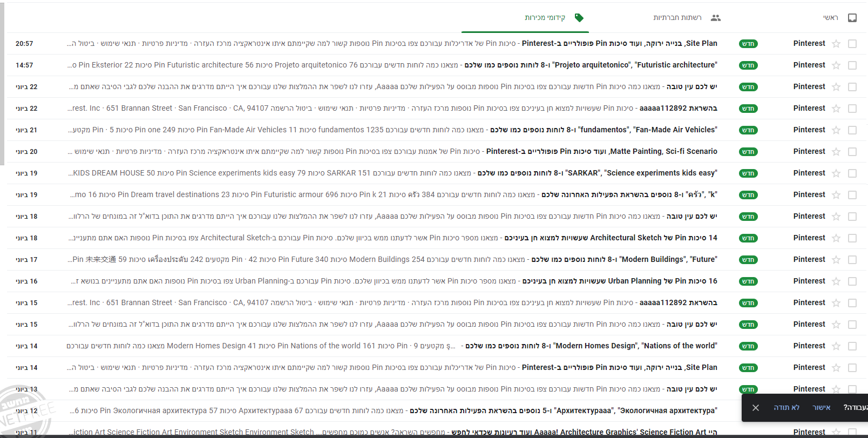This screenshot has height=438, width=868.
Task: Star the 13 ביוני 'יש לכם עין טובה' email
Action: (836, 389)
